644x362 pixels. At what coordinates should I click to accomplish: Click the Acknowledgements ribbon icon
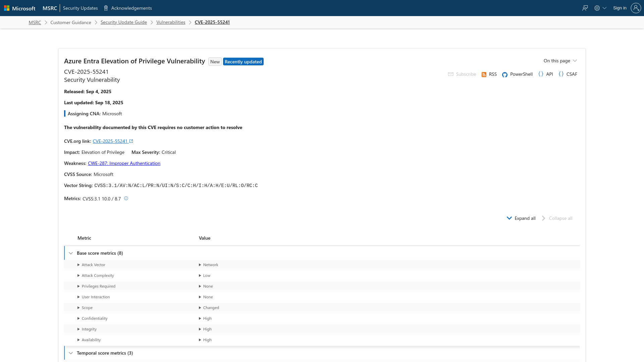pyautogui.click(x=106, y=8)
